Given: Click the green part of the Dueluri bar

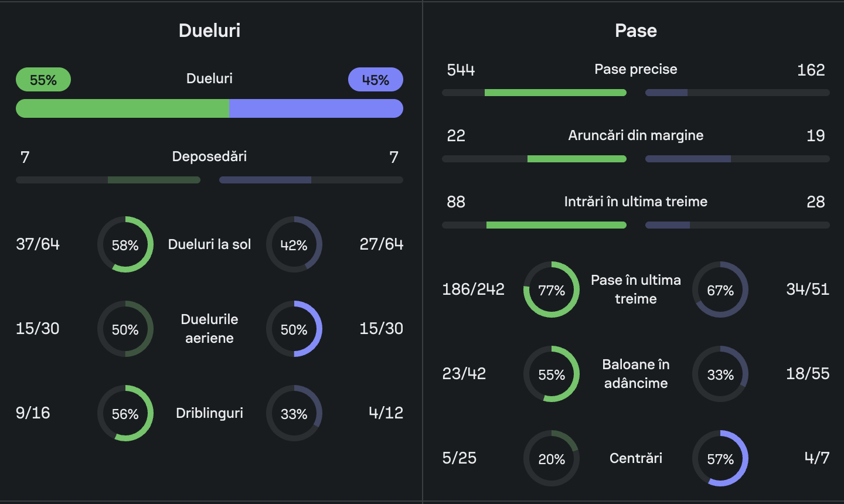Looking at the screenshot, I should click(122, 108).
